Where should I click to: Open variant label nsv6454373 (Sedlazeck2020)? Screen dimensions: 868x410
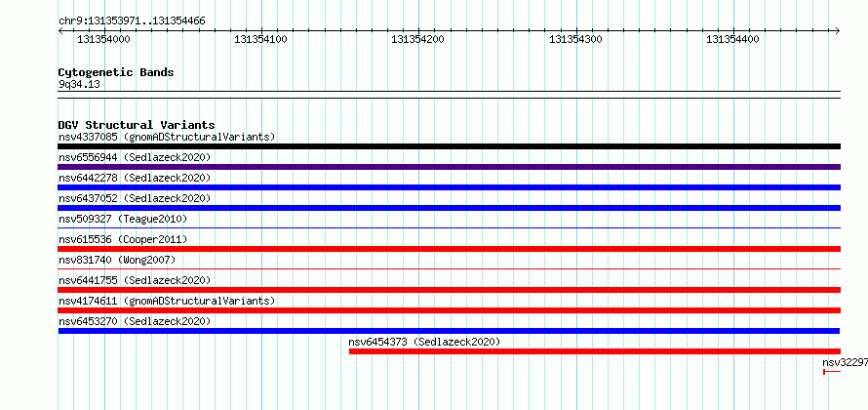pos(424,342)
